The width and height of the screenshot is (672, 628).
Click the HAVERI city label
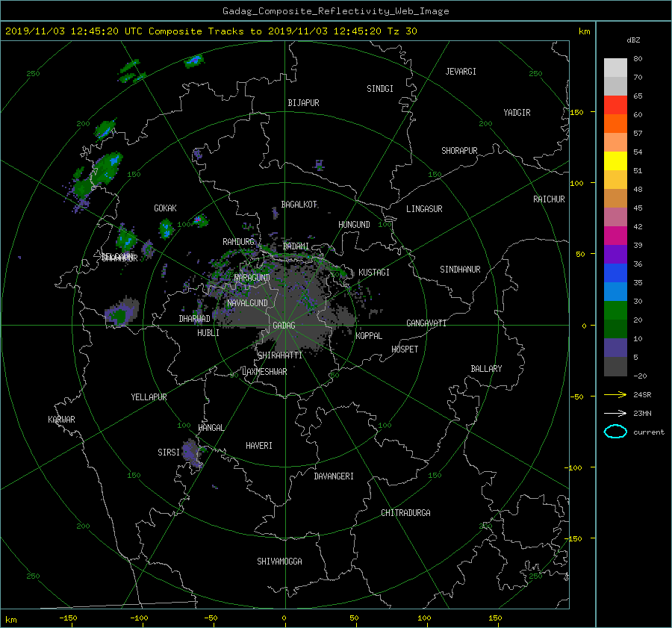click(x=259, y=446)
